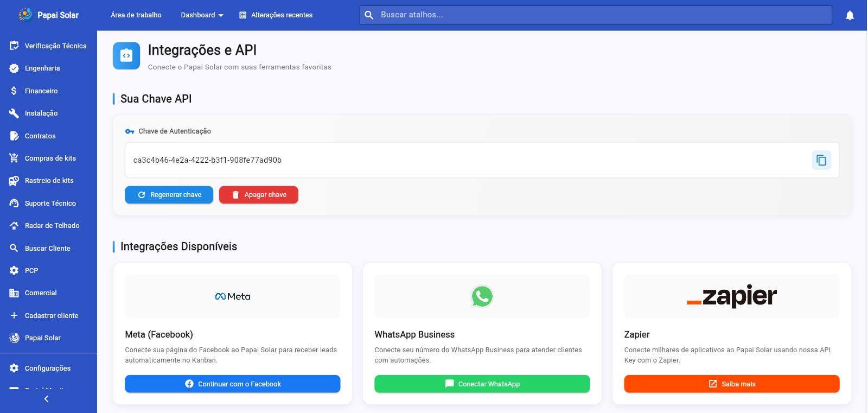868x413 pixels.
Task: Click the Compras de kits cart icon
Action: 14,158
